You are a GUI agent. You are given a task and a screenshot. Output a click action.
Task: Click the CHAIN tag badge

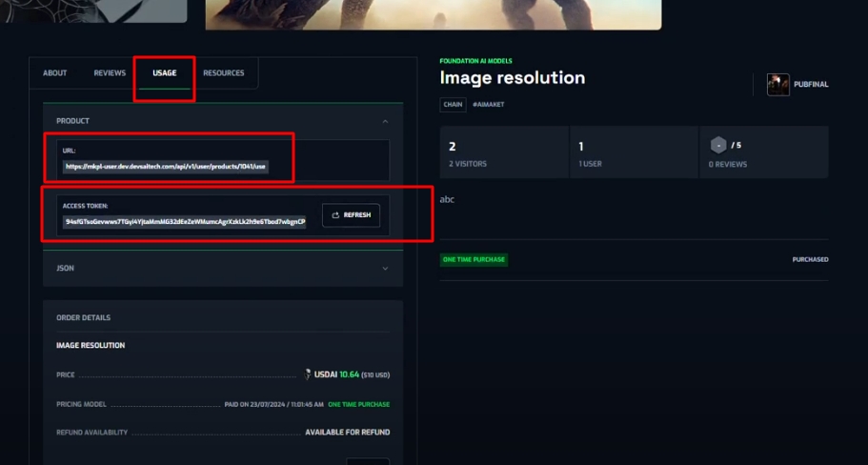coord(453,104)
